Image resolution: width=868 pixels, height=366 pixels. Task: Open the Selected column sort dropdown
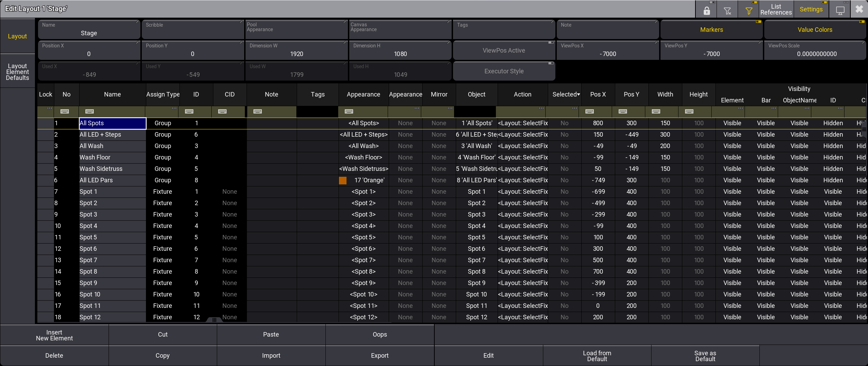578,94
